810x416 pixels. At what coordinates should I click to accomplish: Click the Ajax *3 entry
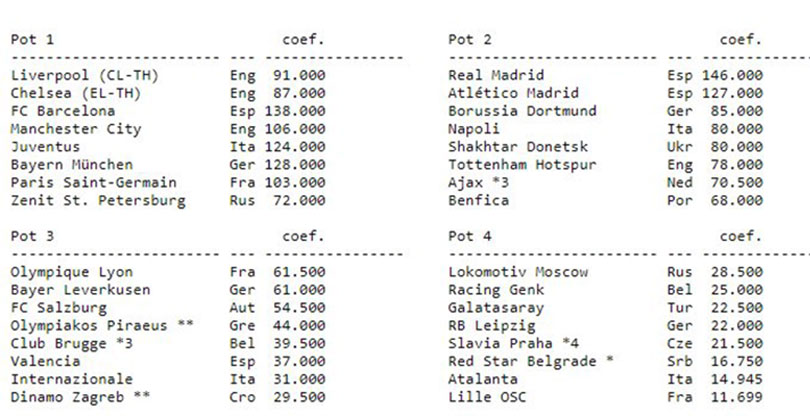(x=478, y=182)
